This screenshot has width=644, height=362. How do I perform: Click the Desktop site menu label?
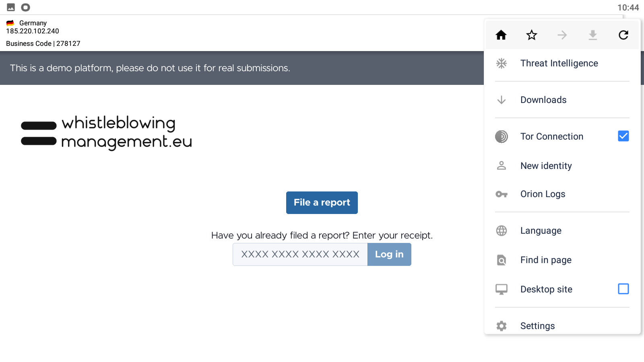(x=546, y=289)
